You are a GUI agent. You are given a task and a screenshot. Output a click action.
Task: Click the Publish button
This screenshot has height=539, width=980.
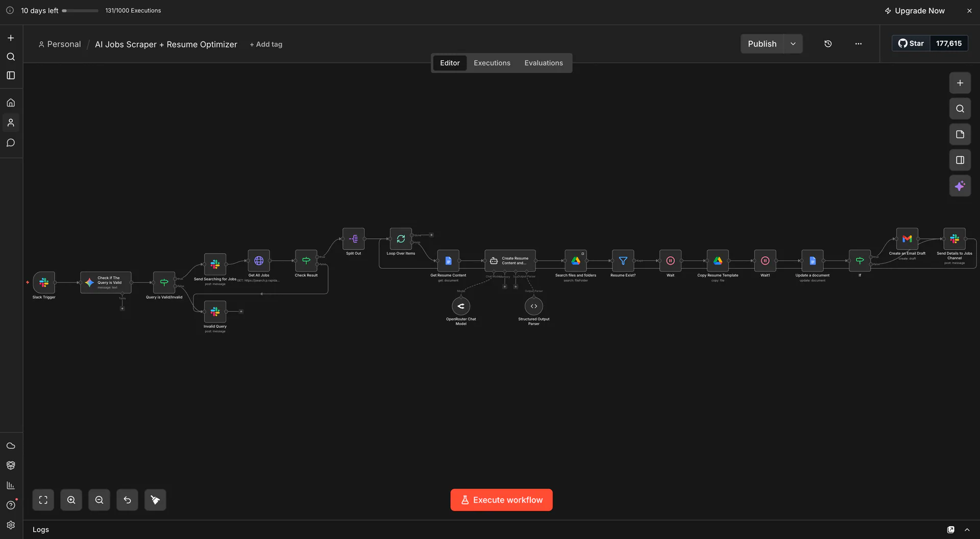762,44
